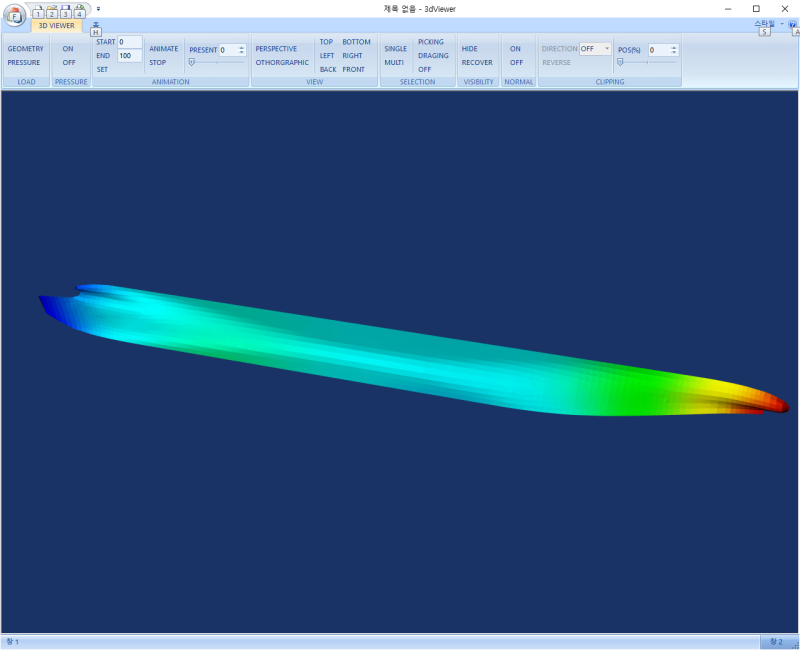Click the help icon at ribbon right
This screenshot has height=650, width=800.
[x=792, y=24]
